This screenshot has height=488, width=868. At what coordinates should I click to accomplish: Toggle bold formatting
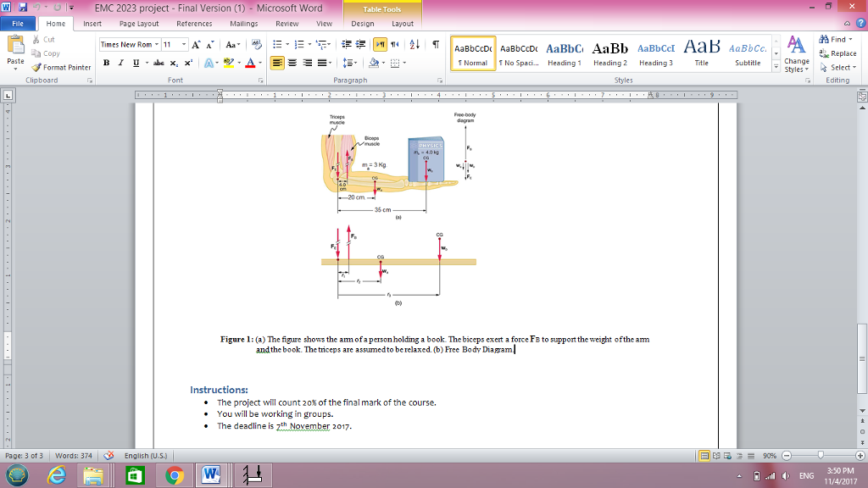coord(104,63)
